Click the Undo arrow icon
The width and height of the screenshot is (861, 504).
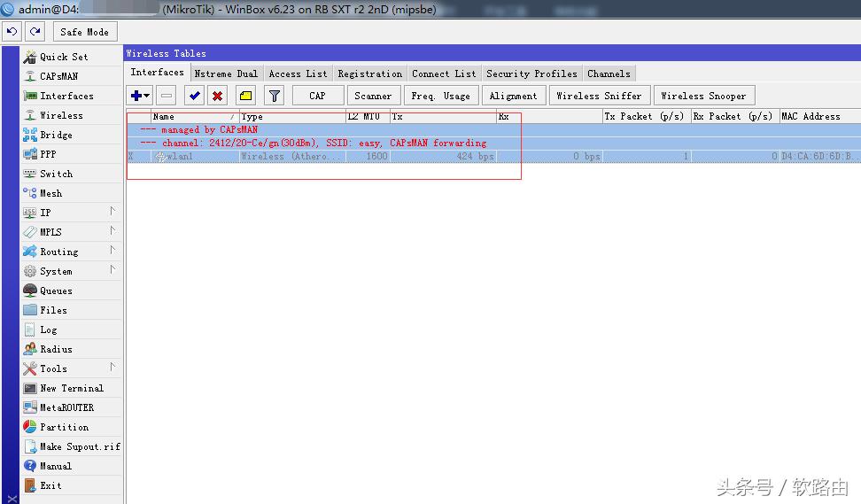point(12,32)
